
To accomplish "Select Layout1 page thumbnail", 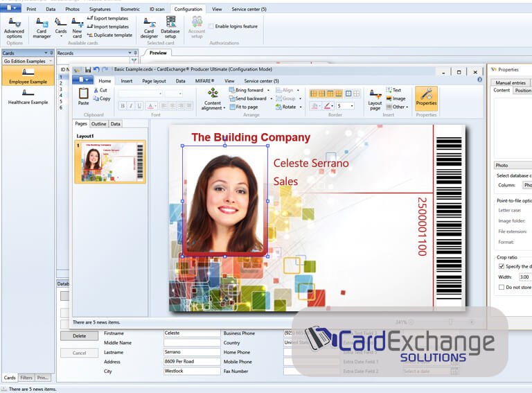I will (x=110, y=162).
